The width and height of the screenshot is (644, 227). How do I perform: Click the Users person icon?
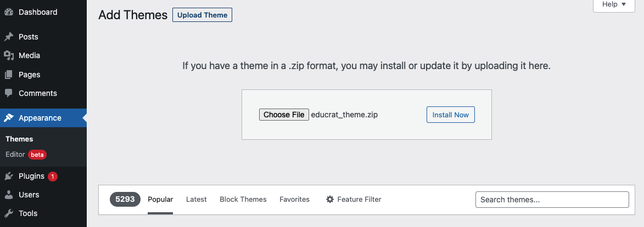coord(9,195)
